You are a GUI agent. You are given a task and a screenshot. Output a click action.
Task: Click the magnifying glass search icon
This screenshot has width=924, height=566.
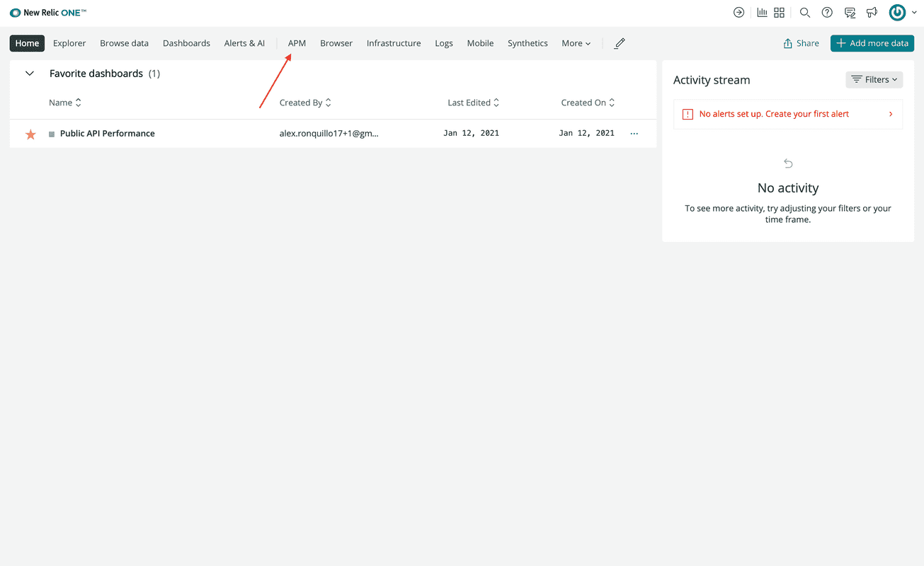coord(805,12)
